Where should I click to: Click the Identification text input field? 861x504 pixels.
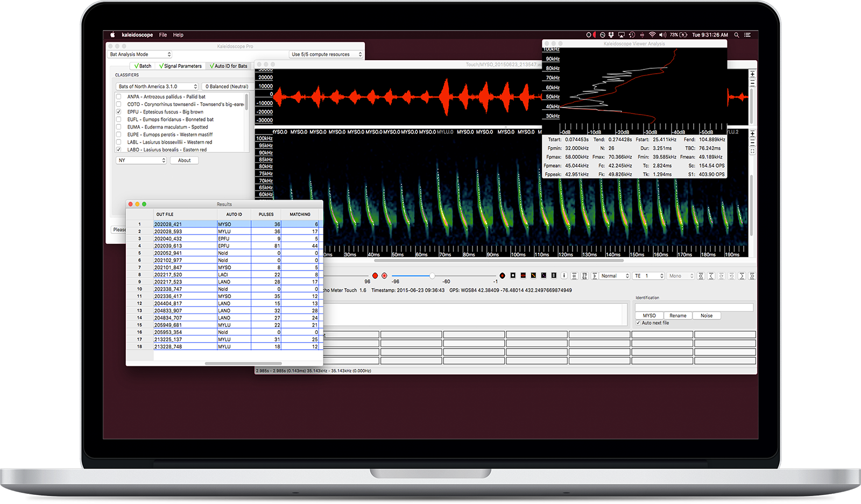point(694,307)
